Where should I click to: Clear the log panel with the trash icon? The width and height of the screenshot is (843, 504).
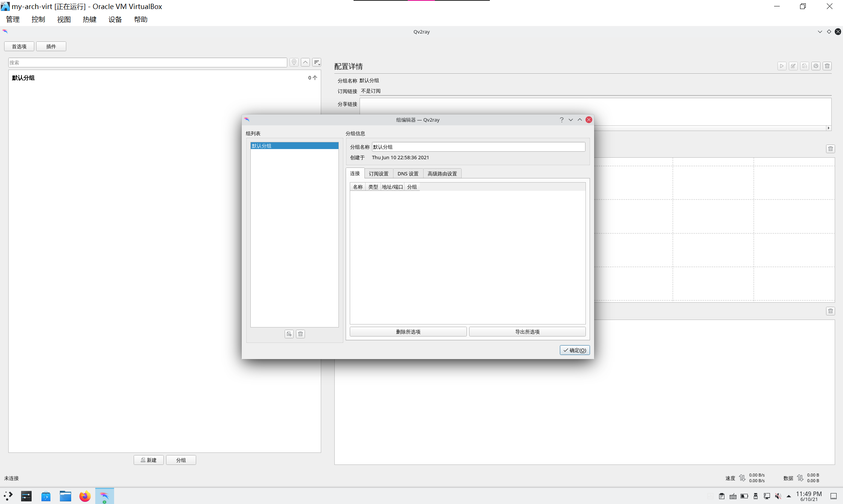point(830,311)
